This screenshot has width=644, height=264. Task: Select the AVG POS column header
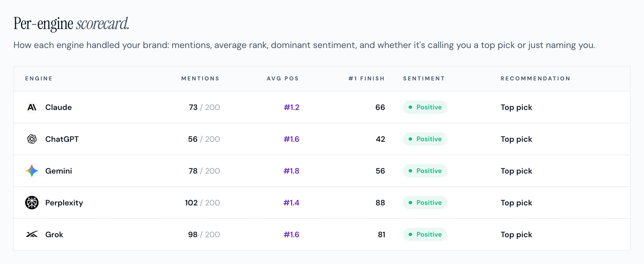(283, 78)
